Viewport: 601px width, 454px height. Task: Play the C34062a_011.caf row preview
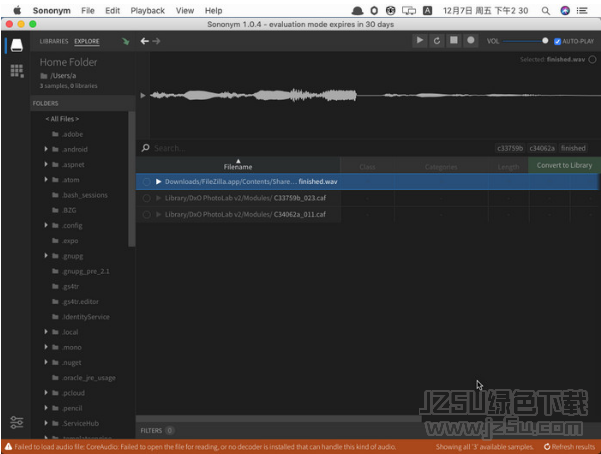(x=158, y=214)
